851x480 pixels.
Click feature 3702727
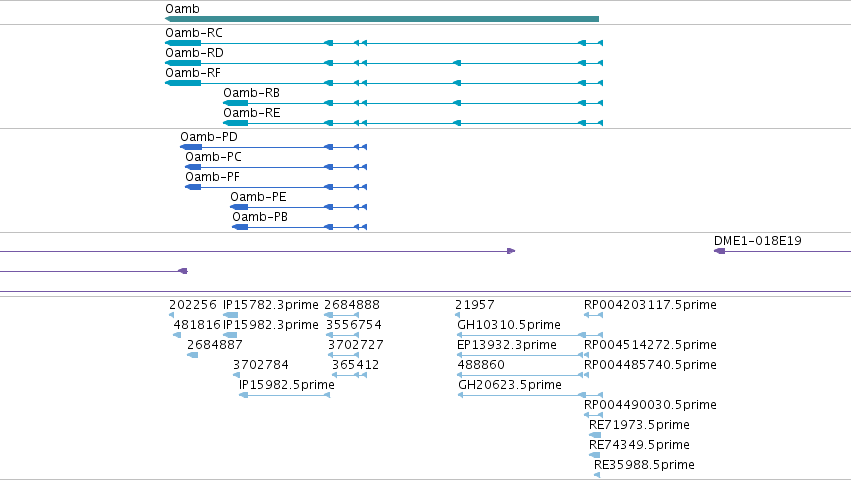pos(355,345)
